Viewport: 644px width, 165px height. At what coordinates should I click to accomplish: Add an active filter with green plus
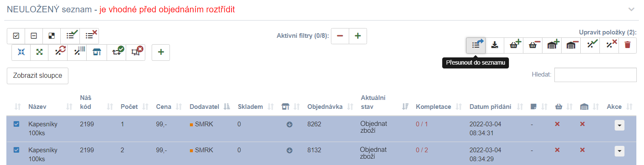point(358,36)
